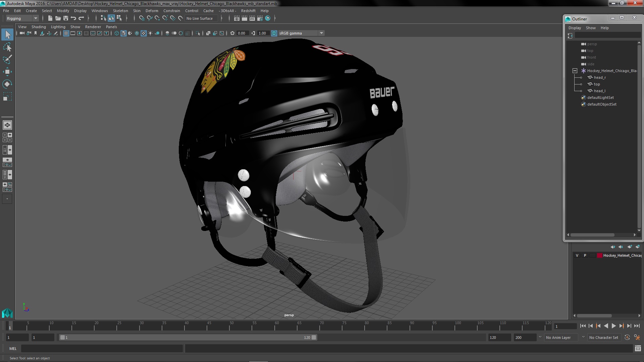Toggle use all lights in viewport

150,33
